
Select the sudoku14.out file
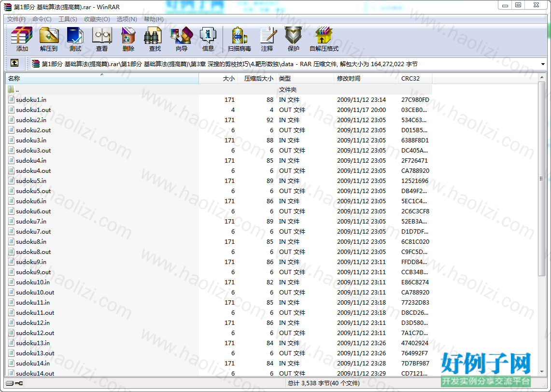point(35,373)
